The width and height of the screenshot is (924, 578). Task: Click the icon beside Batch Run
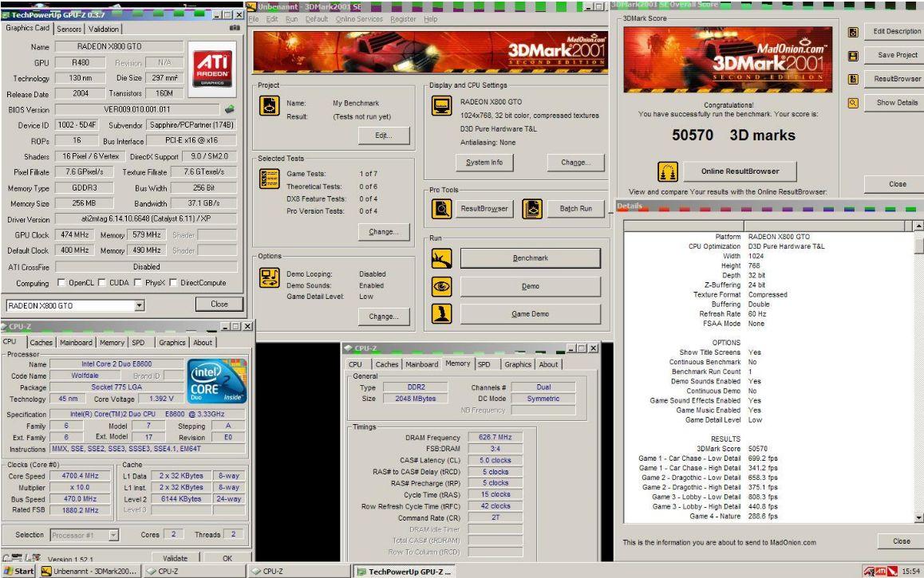(x=532, y=208)
